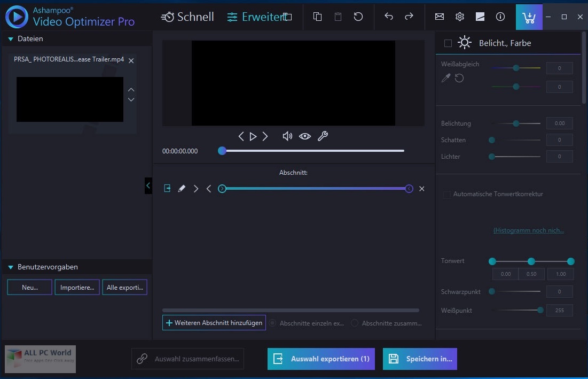The image size is (588, 379).
Task: Collapse left sidebar with arrow handle
Action: click(x=148, y=185)
